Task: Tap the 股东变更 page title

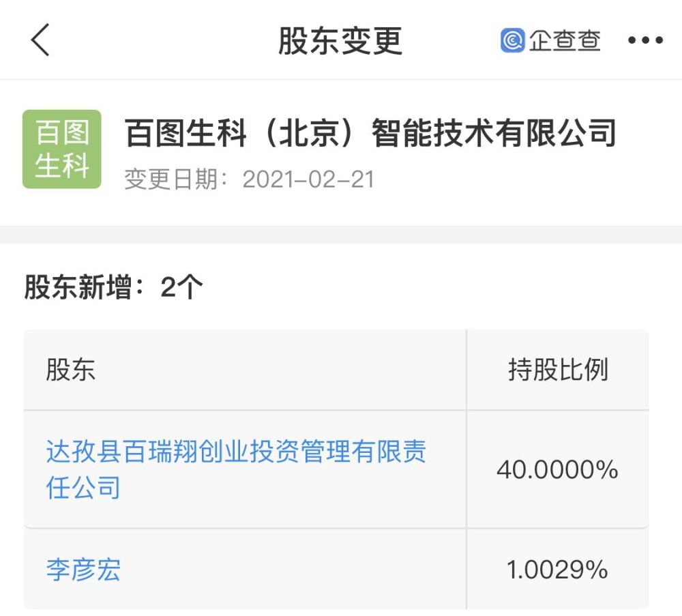Action: [340, 41]
